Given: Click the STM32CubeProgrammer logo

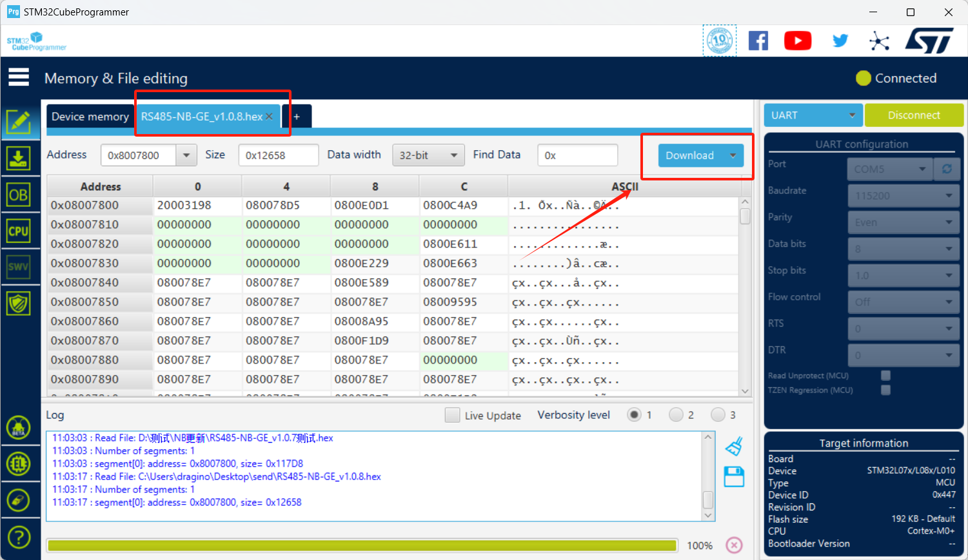Looking at the screenshot, I should [37, 41].
